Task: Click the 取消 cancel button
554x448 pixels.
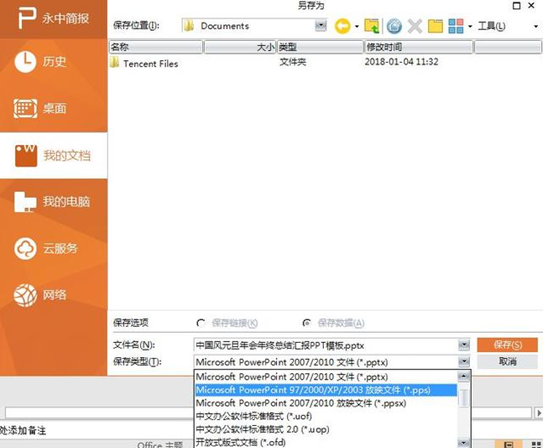Action: tap(507, 361)
